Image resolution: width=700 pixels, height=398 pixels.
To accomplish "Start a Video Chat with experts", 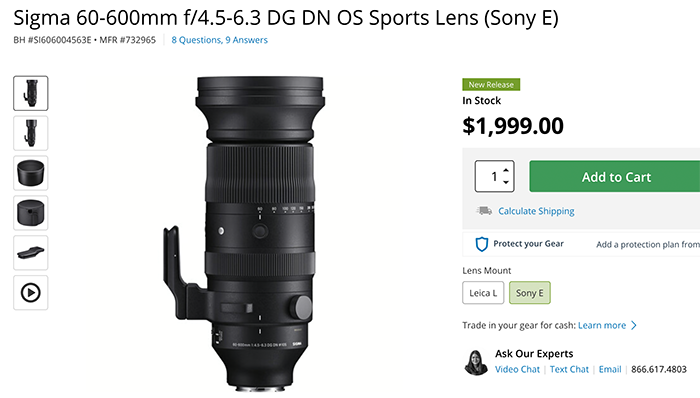I will click(x=517, y=369).
